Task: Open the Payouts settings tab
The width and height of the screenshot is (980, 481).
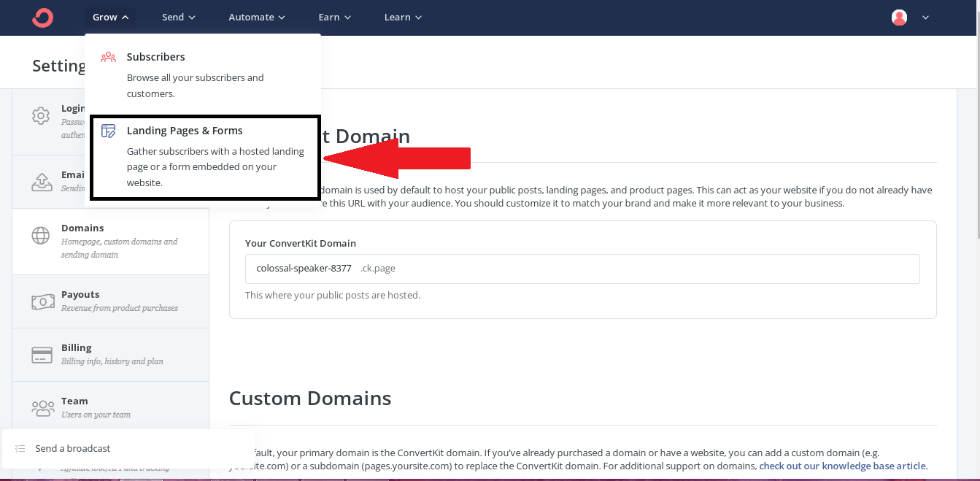Action: coord(110,301)
